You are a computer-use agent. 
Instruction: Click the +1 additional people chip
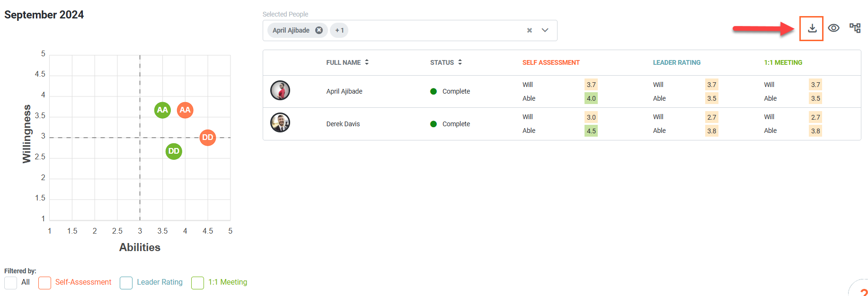click(x=339, y=30)
